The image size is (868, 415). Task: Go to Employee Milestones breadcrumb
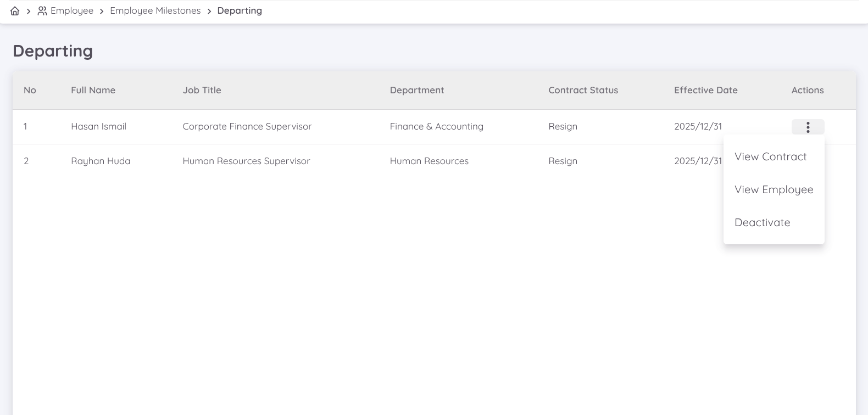tap(155, 11)
